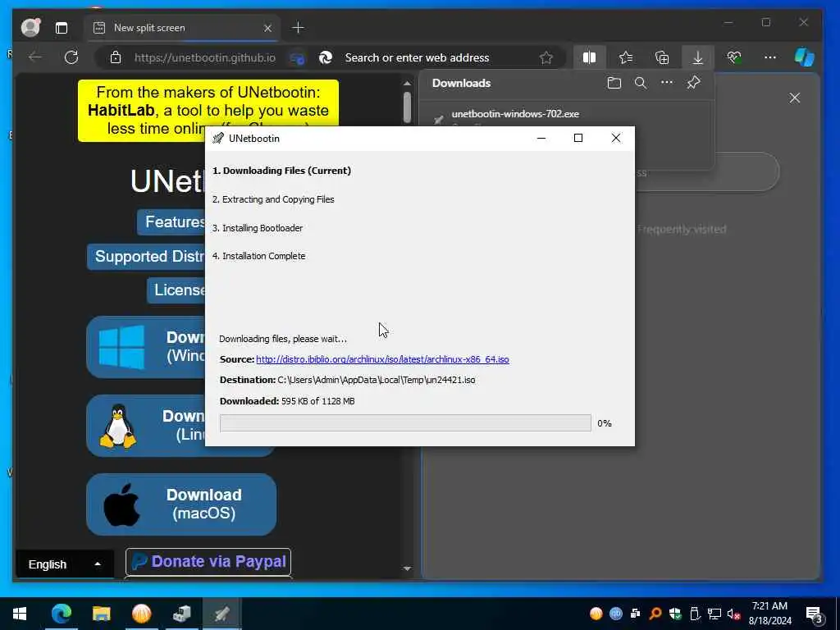Open Edge Settings and more menu
Viewport: 840px width, 630px height.
pyautogui.click(x=770, y=57)
